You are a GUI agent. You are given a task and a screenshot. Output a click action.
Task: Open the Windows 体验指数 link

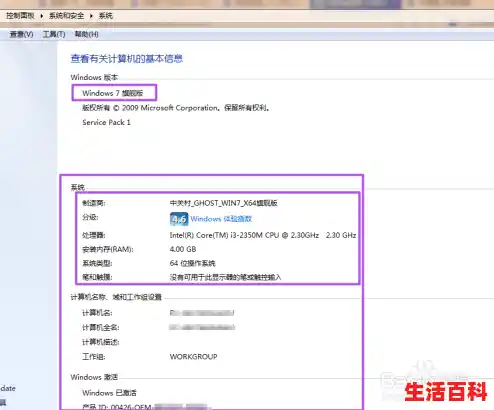pyautogui.click(x=221, y=219)
